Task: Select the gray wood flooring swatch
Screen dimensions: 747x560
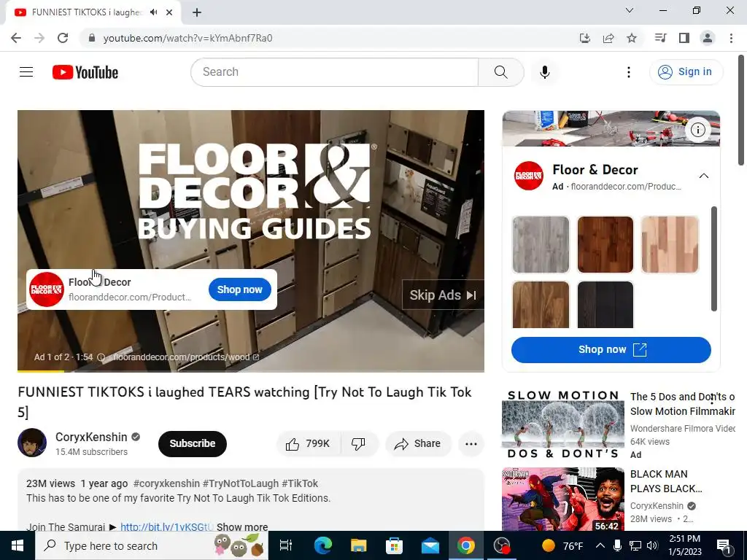Action: 541,245
